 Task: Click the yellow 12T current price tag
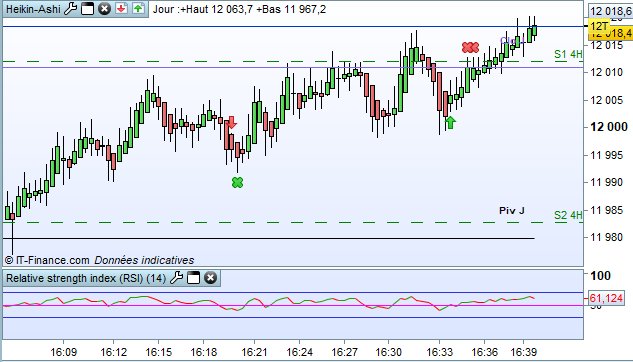coord(599,26)
